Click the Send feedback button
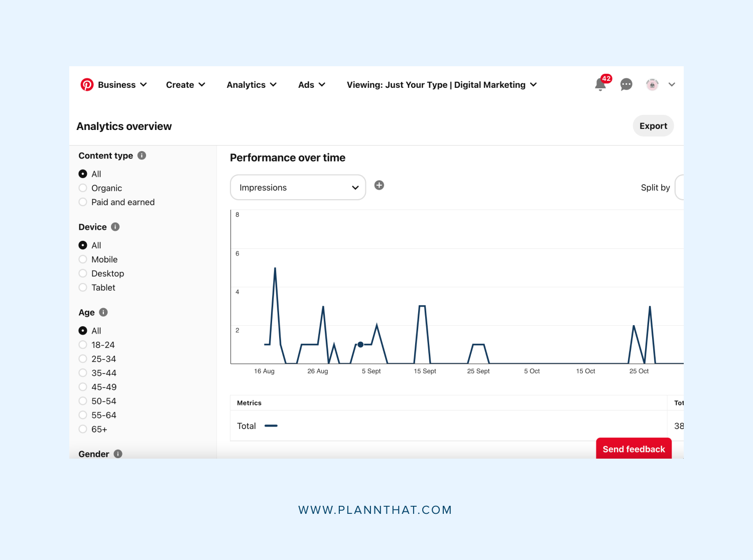The image size is (753, 560). tap(634, 449)
